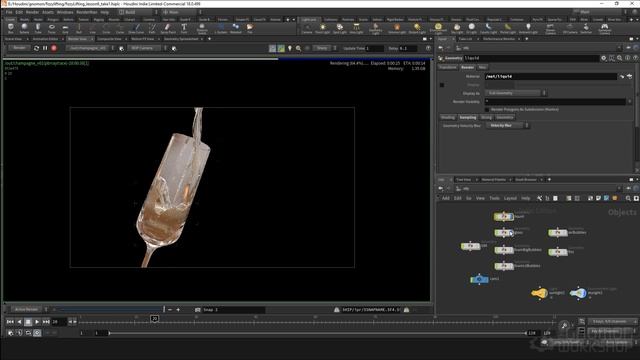Switch to Shading sub-tab
This screenshot has height=360, width=640.
point(447,118)
